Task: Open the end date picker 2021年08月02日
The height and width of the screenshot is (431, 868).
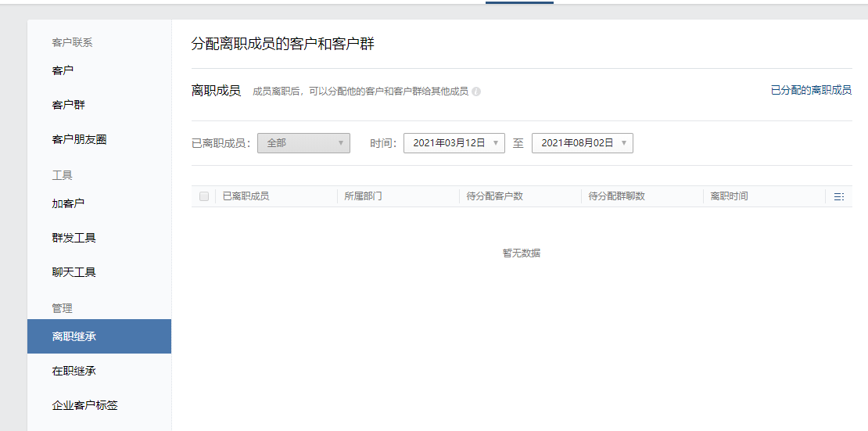Action: (x=582, y=143)
